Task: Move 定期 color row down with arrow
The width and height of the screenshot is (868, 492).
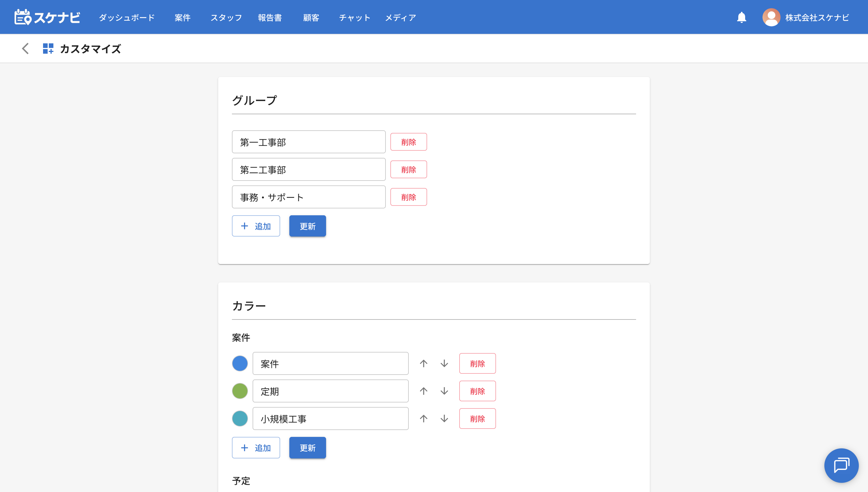Action: pyautogui.click(x=444, y=391)
